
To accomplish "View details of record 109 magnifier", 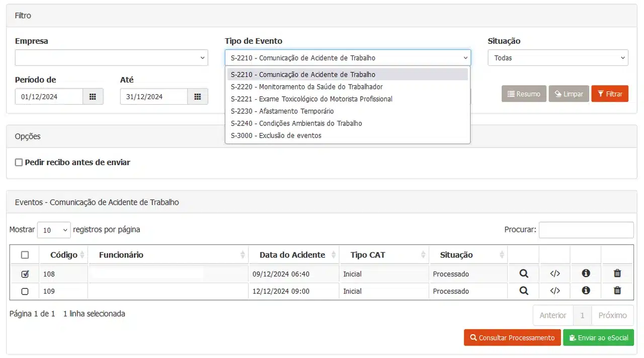I will (x=524, y=291).
